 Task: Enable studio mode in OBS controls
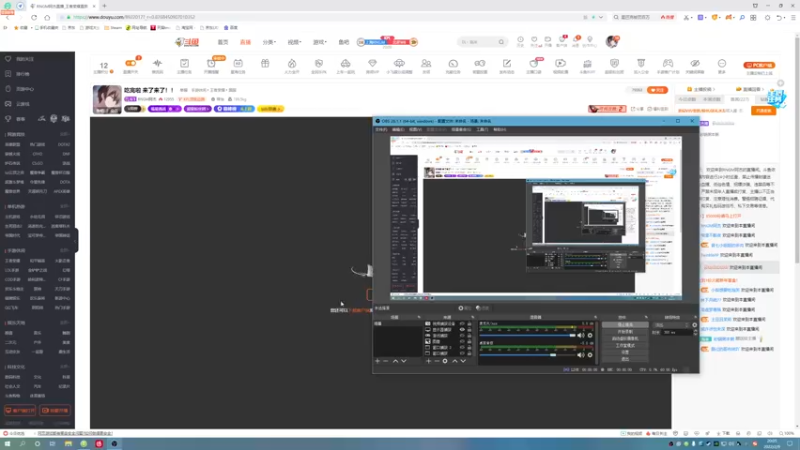click(x=625, y=345)
